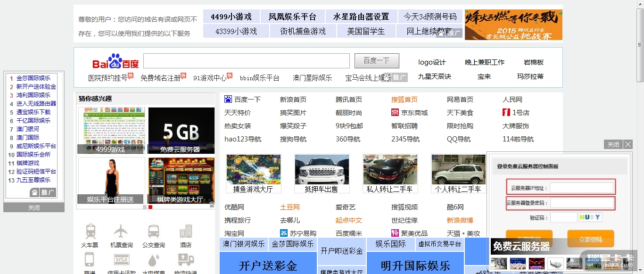Open the hao123导航 link
Screen dimensions: 644x274
[x=243, y=139]
